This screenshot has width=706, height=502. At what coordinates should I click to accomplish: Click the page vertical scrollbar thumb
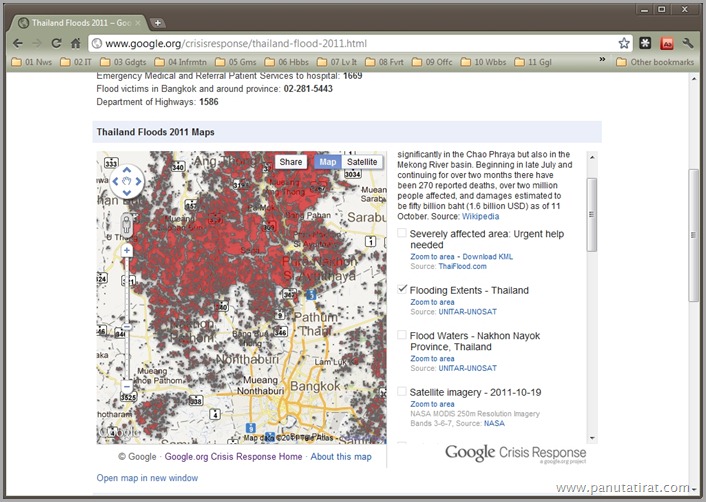[x=694, y=235]
